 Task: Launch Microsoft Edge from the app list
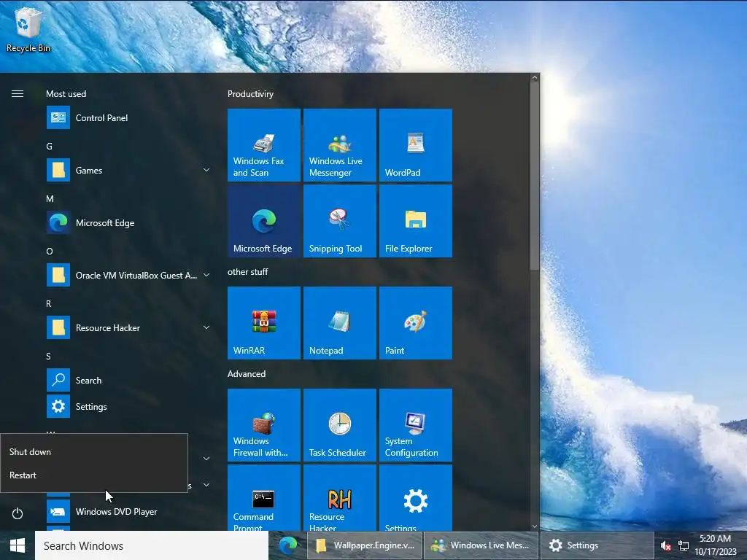tap(128, 222)
